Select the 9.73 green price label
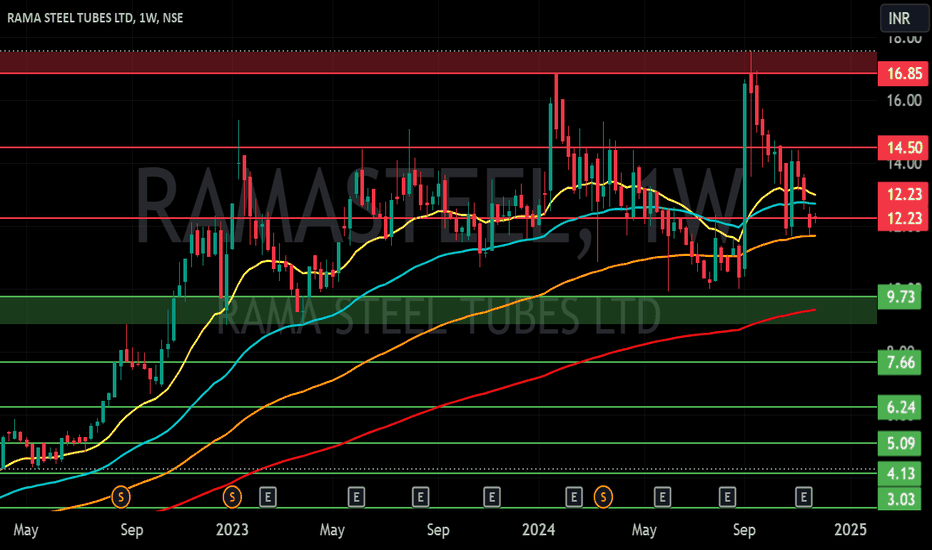 coord(900,297)
